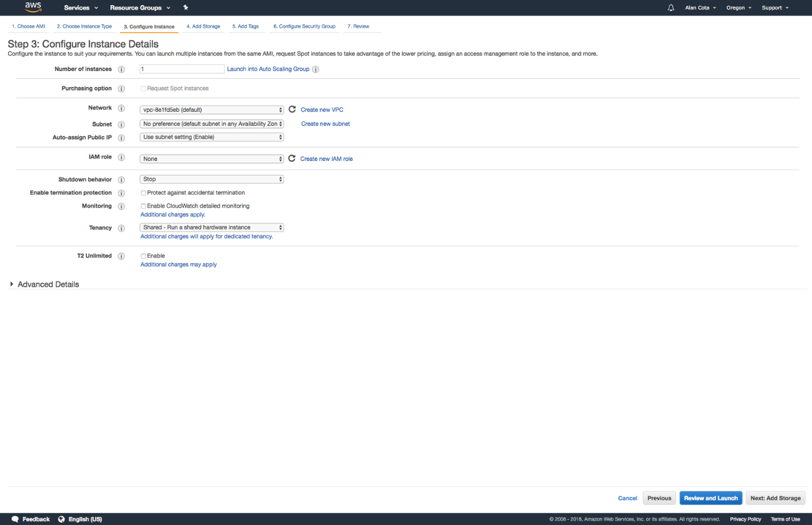Tick Request Spot instances checkbox

pyautogui.click(x=143, y=89)
